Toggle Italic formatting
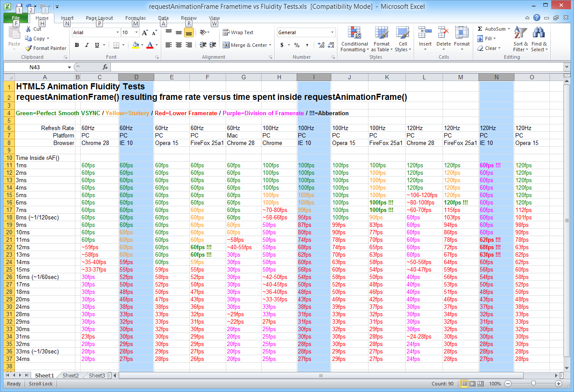The height and width of the screenshot is (392, 574). click(87, 45)
